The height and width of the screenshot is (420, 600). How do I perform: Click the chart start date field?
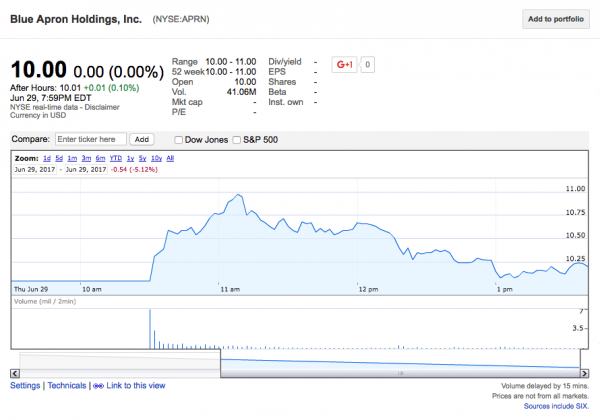35,169
